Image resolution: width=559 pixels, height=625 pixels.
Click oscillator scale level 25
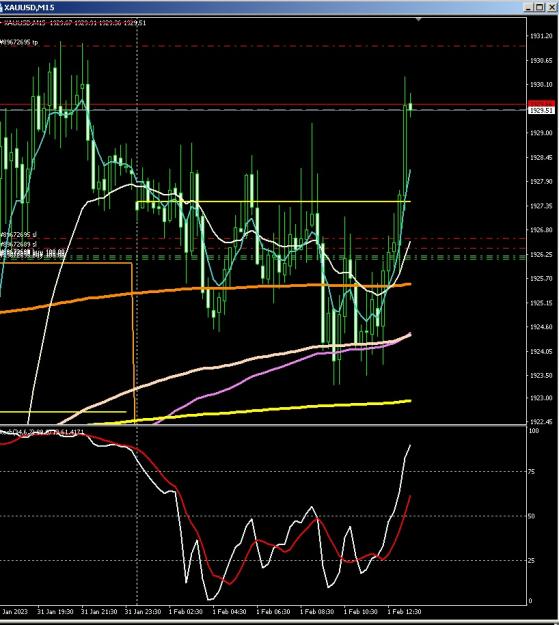531,561
